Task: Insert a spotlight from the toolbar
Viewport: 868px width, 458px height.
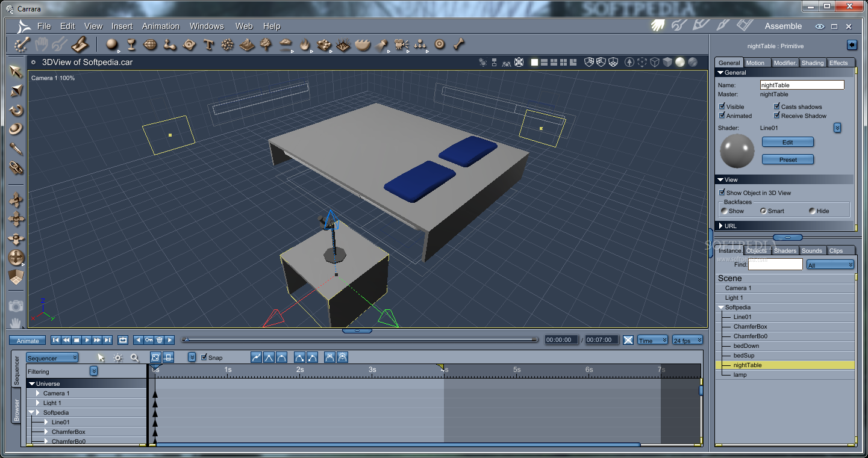Action: [x=382, y=44]
